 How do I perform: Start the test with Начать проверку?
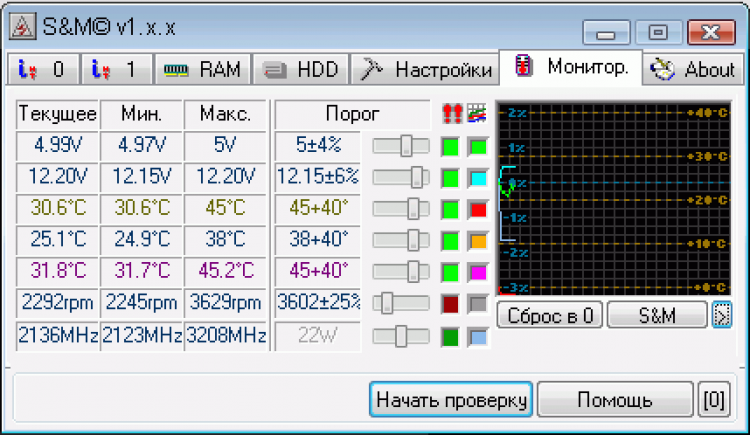click(451, 400)
